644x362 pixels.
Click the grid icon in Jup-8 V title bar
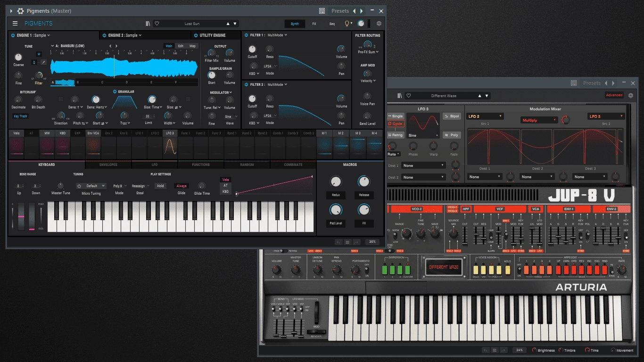(x=574, y=83)
